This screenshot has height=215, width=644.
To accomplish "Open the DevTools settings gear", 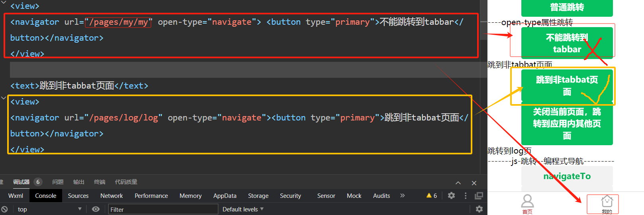I will tap(451, 195).
